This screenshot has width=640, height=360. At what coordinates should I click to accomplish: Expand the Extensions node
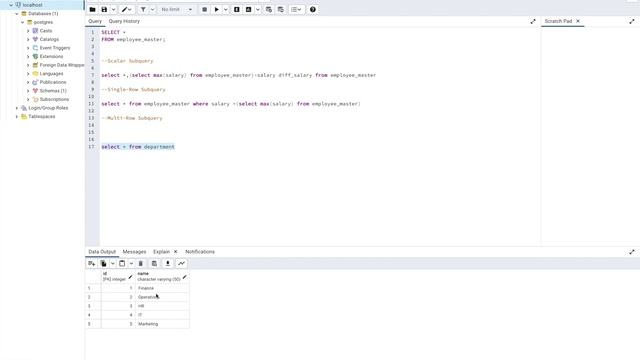(x=28, y=56)
